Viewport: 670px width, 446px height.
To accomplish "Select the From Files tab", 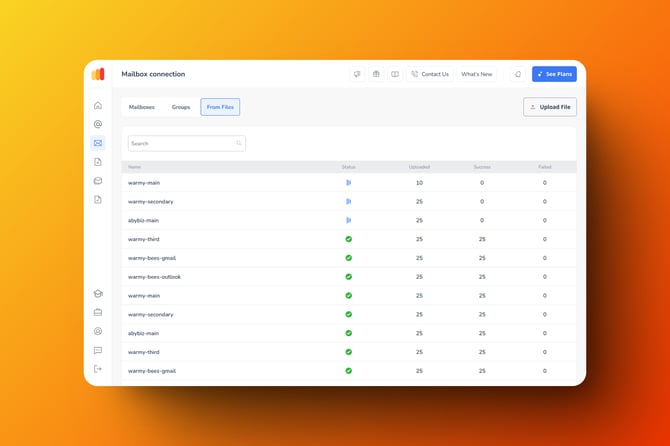I will coord(220,107).
